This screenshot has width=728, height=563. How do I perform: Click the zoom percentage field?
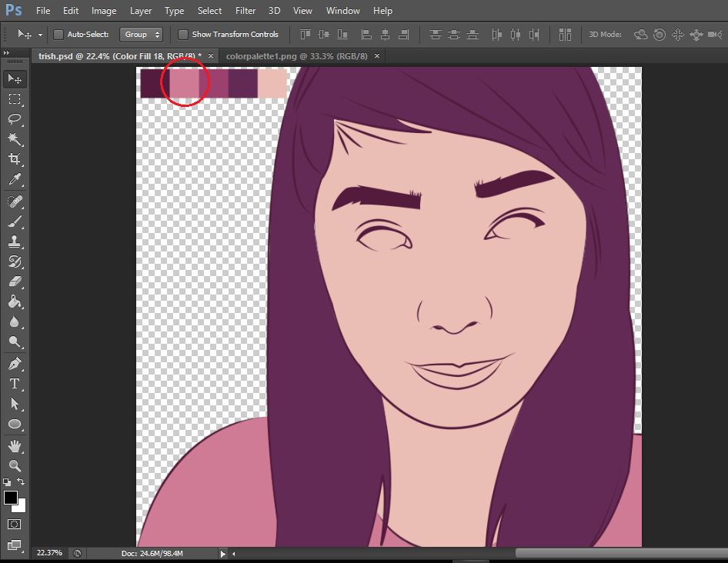coord(48,553)
